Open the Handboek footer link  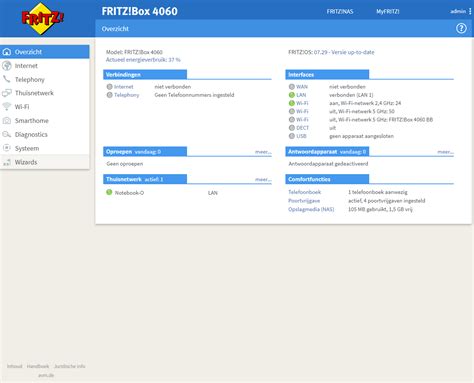[38, 366]
